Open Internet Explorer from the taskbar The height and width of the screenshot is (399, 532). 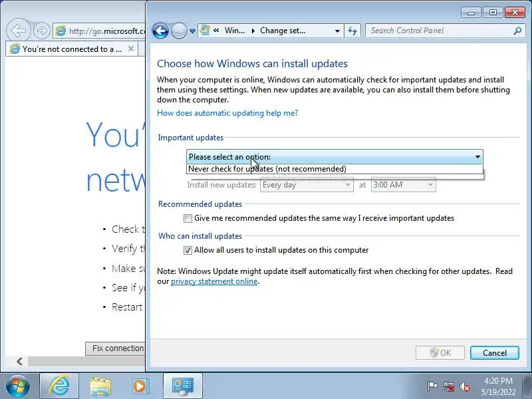tap(59, 386)
